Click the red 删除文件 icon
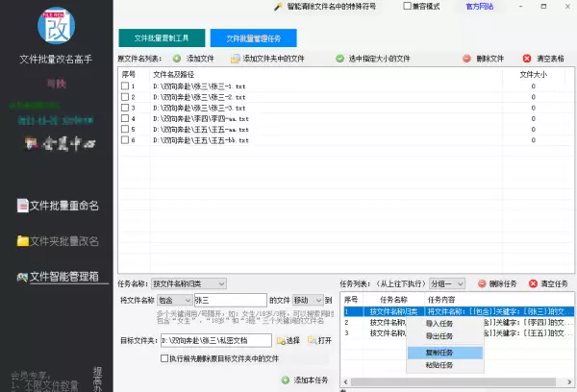The width and height of the screenshot is (577, 392). tap(466, 59)
